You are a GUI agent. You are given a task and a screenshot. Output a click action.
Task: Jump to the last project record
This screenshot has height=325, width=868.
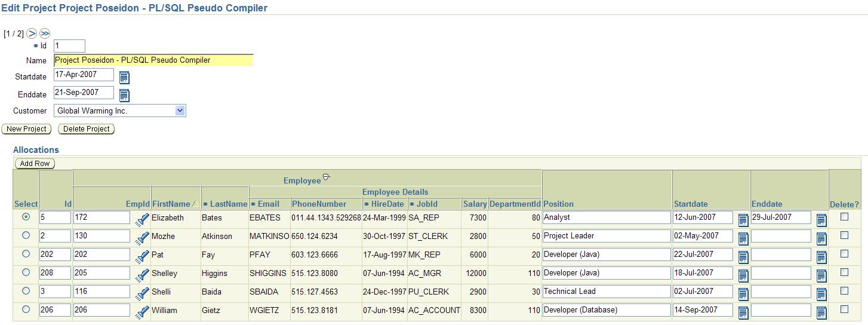click(45, 33)
